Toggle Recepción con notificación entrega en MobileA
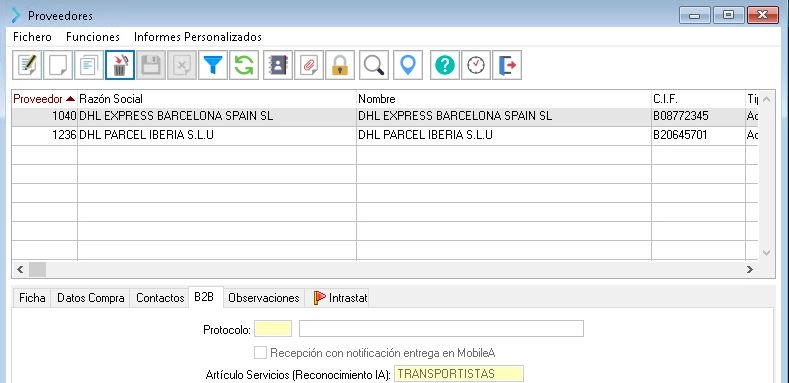 [x=260, y=353]
